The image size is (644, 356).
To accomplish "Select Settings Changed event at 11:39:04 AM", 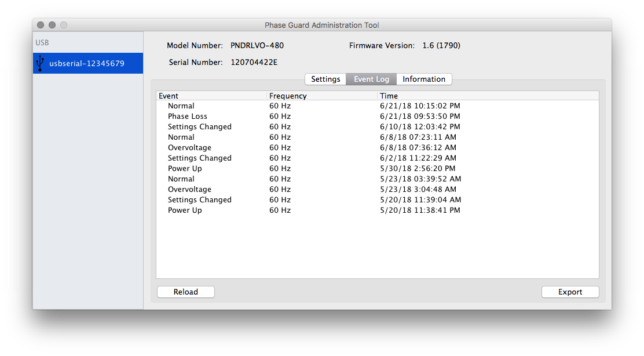I will 378,200.
